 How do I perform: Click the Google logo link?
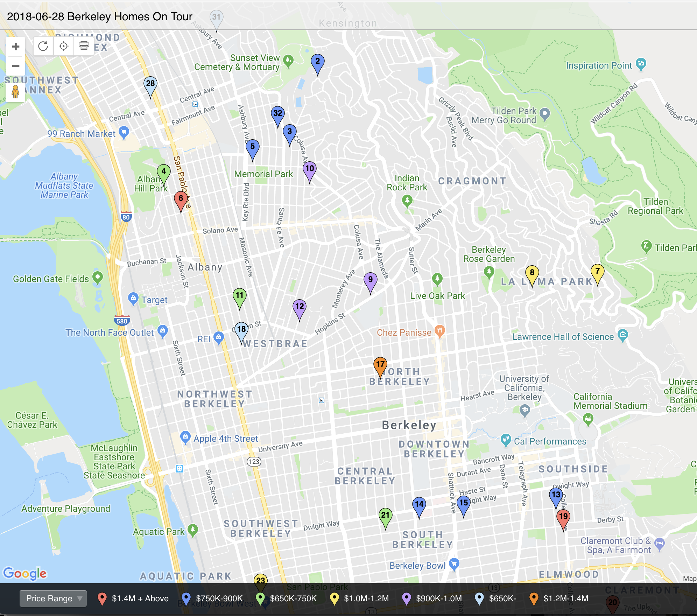click(x=24, y=574)
